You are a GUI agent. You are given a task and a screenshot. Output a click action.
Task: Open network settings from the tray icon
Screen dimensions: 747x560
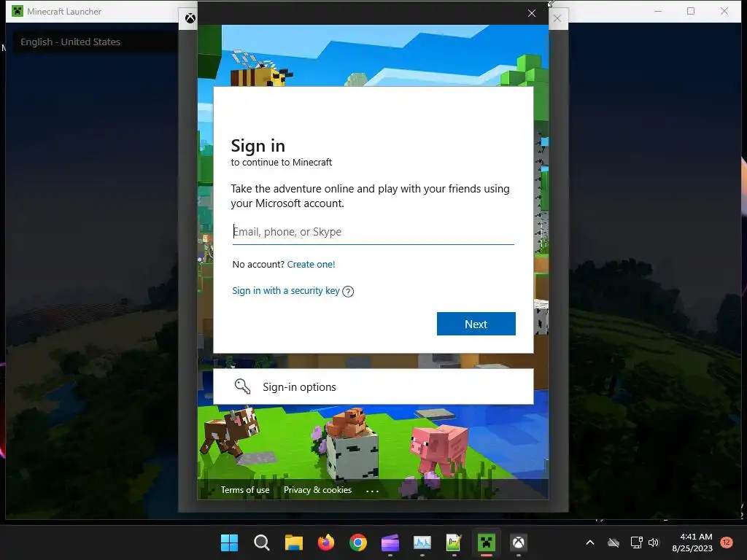coord(636,542)
